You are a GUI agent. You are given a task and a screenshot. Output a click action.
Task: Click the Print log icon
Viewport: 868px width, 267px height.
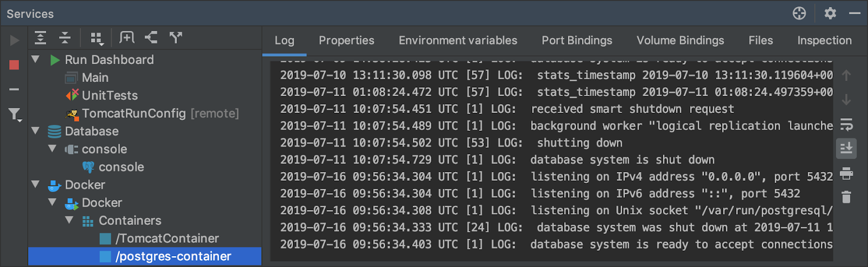click(846, 174)
